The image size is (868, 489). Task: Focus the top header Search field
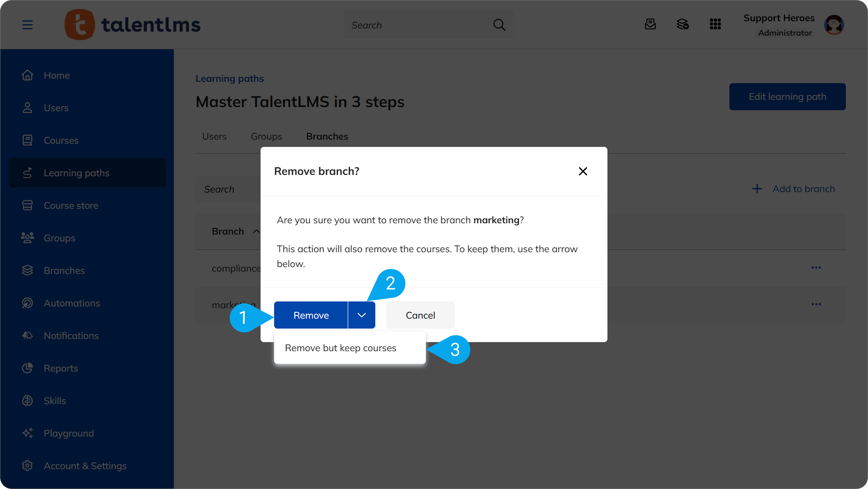pos(428,25)
